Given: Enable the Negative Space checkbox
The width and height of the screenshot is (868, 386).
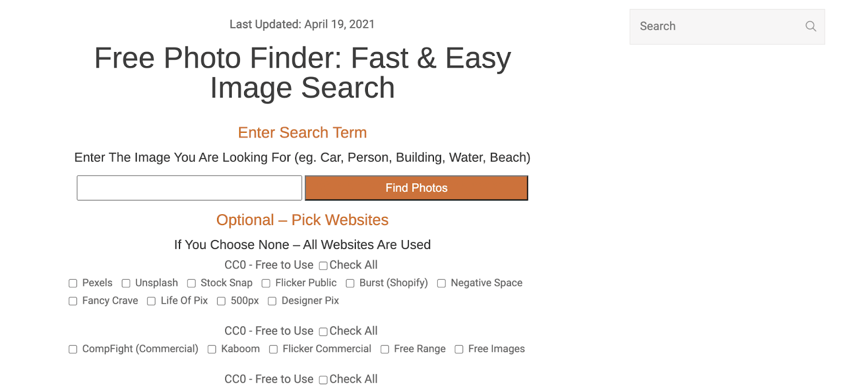Looking at the screenshot, I should pos(442,284).
